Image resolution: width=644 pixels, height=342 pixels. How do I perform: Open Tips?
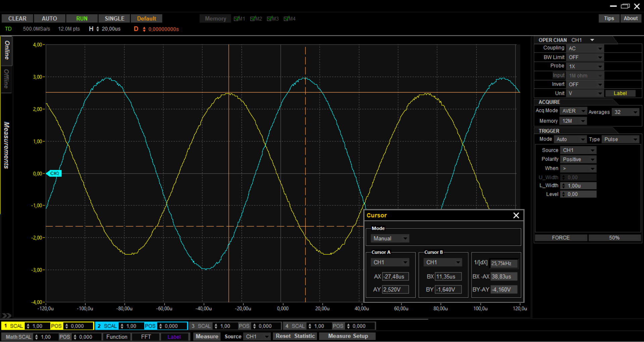click(609, 18)
